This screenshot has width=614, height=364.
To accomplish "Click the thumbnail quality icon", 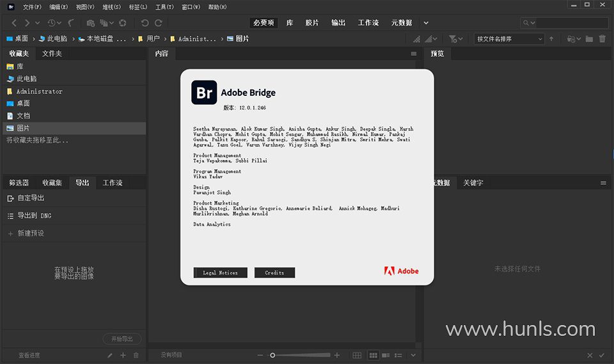I will click(416, 39).
